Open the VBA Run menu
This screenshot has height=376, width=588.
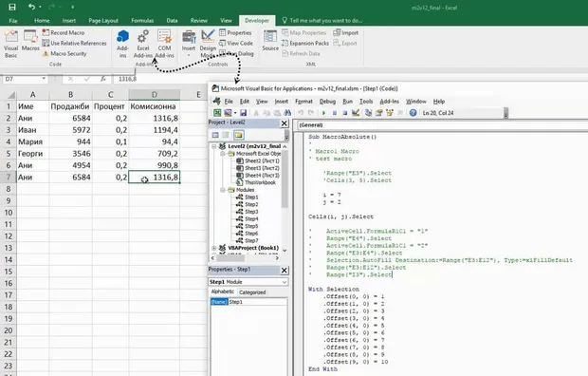tap(348, 102)
